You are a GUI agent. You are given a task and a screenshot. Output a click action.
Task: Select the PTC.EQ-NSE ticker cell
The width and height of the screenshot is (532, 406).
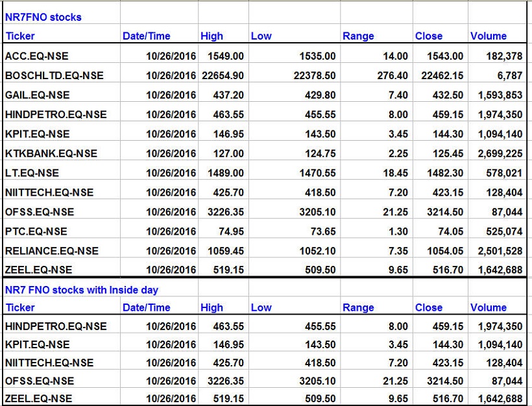pos(36,232)
